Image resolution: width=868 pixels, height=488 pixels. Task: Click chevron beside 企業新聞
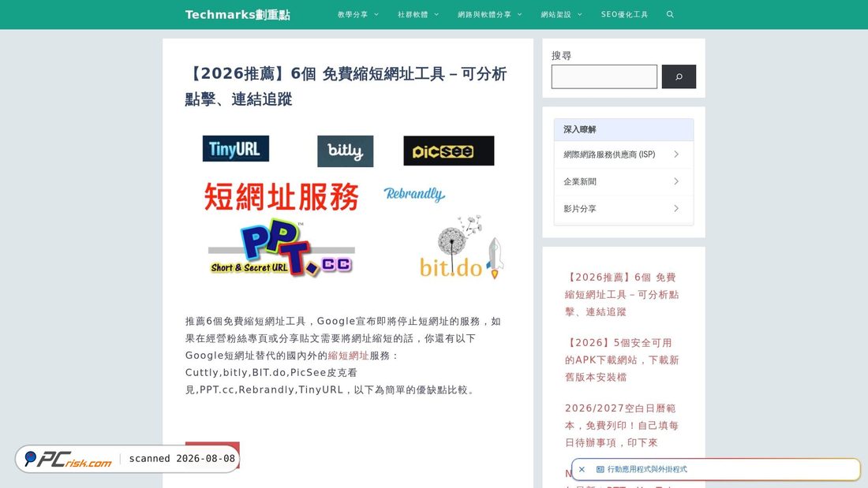(676, 181)
